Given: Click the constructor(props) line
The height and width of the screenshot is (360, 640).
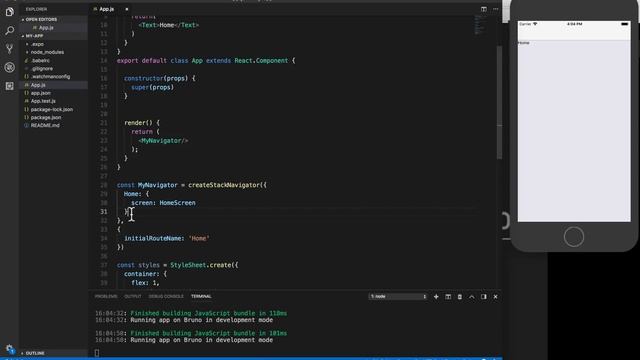Looking at the screenshot, I should point(160,78).
